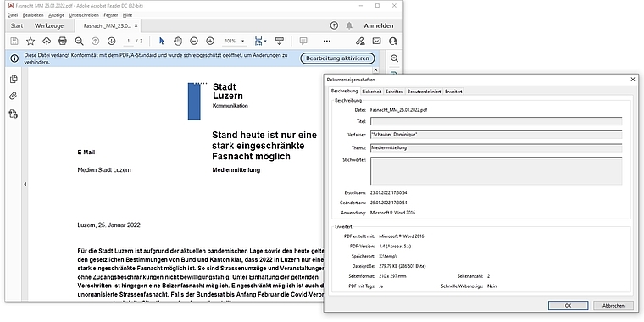Bookmark the file with the star icon
Screen dimensions: 644x322
(31, 41)
